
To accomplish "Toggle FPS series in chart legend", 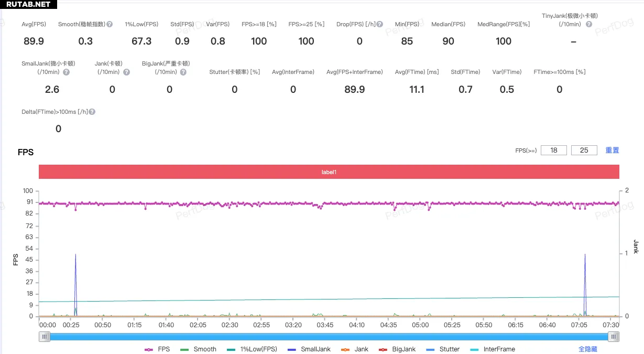I will [157, 349].
